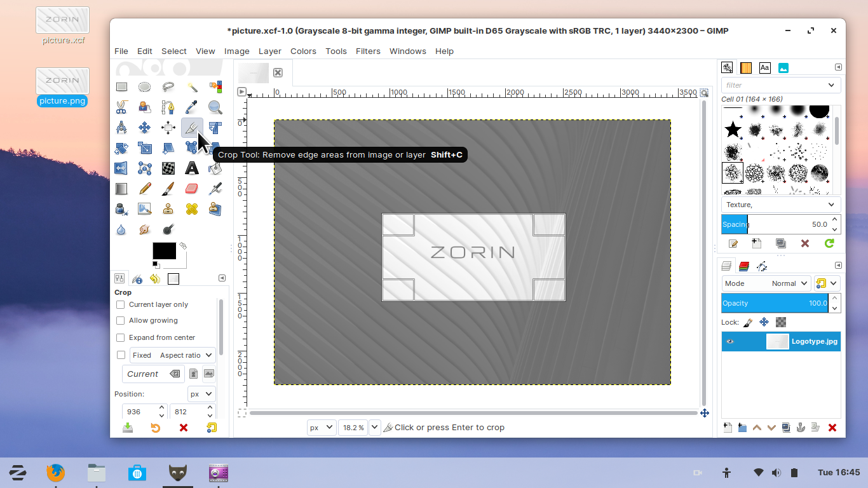Open the Colors menu
Image resolution: width=868 pixels, height=488 pixels.
coord(303,51)
